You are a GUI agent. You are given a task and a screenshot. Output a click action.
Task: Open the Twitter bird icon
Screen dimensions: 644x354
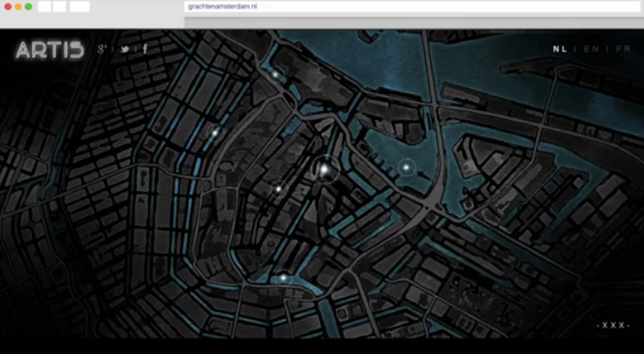point(125,50)
